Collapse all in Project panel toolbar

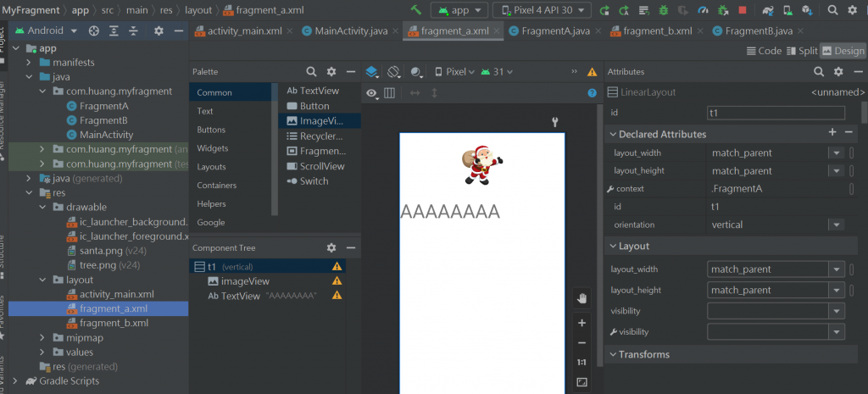tap(133, 31)
